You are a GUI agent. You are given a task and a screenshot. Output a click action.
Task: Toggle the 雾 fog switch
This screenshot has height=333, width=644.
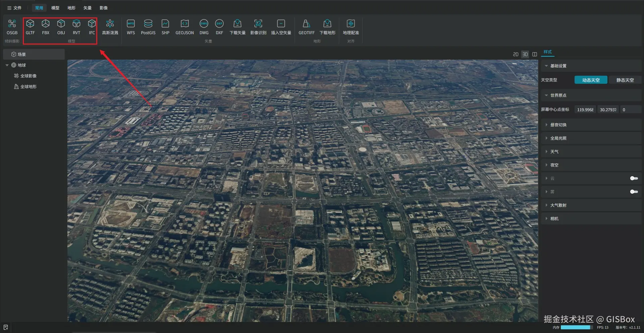(634, 192)
